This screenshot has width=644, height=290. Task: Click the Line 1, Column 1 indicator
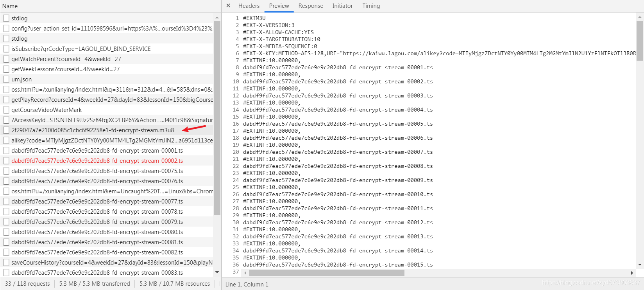[247, 285]
